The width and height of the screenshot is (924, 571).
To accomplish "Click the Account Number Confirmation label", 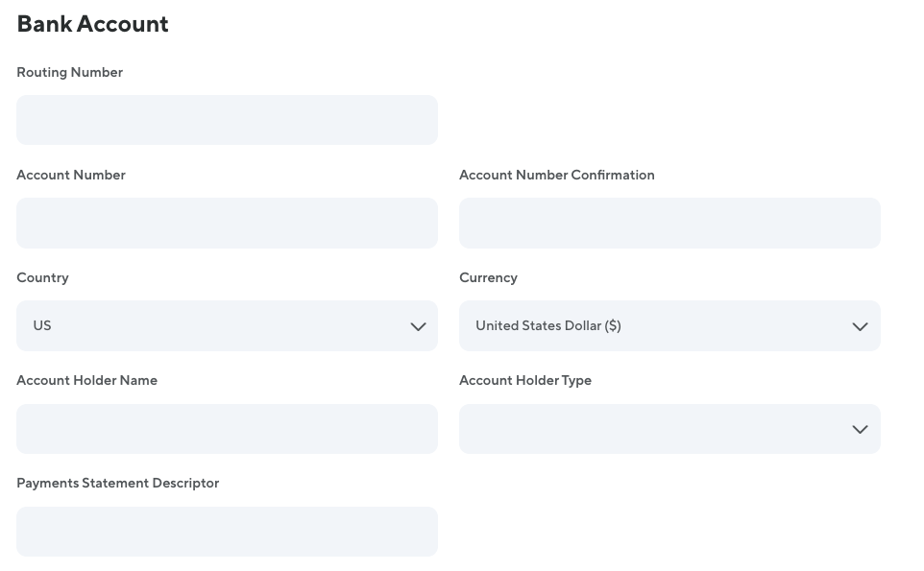I will click(556, 175).
